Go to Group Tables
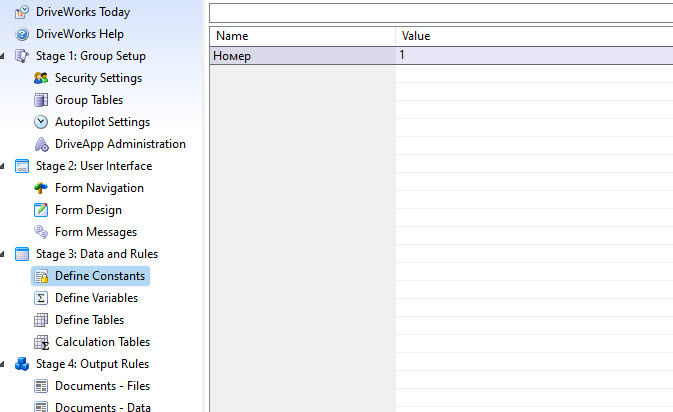The height and width of the screenshot is (412, 673). 89,100
